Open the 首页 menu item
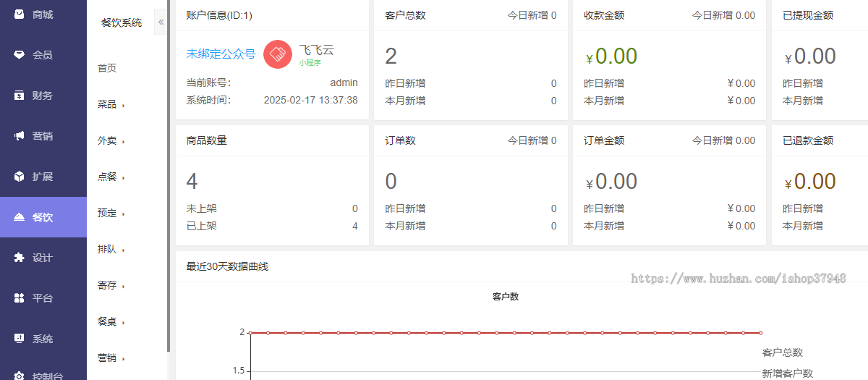 click(x=107, y=68)
